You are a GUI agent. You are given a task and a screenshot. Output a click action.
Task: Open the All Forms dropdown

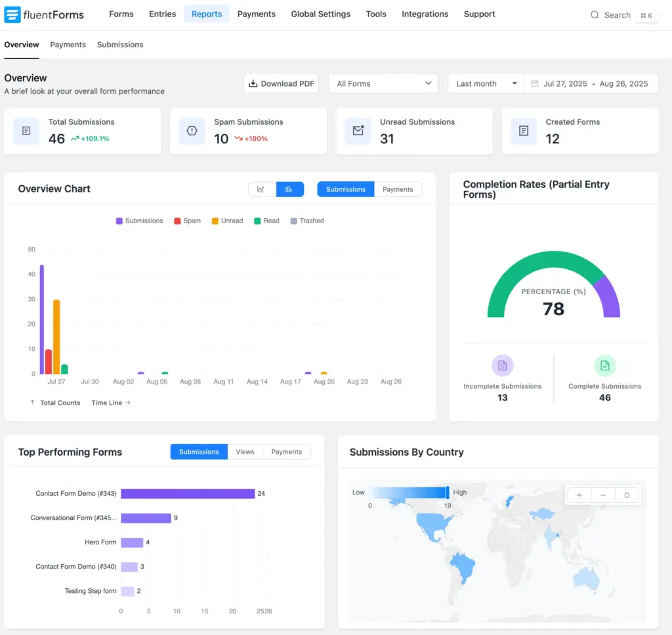coord(383,83)
